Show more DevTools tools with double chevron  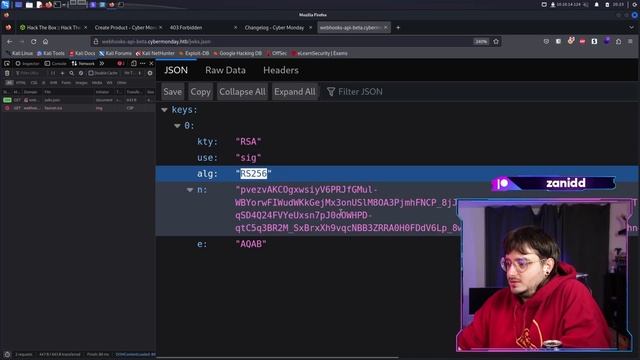click(102, 64)
